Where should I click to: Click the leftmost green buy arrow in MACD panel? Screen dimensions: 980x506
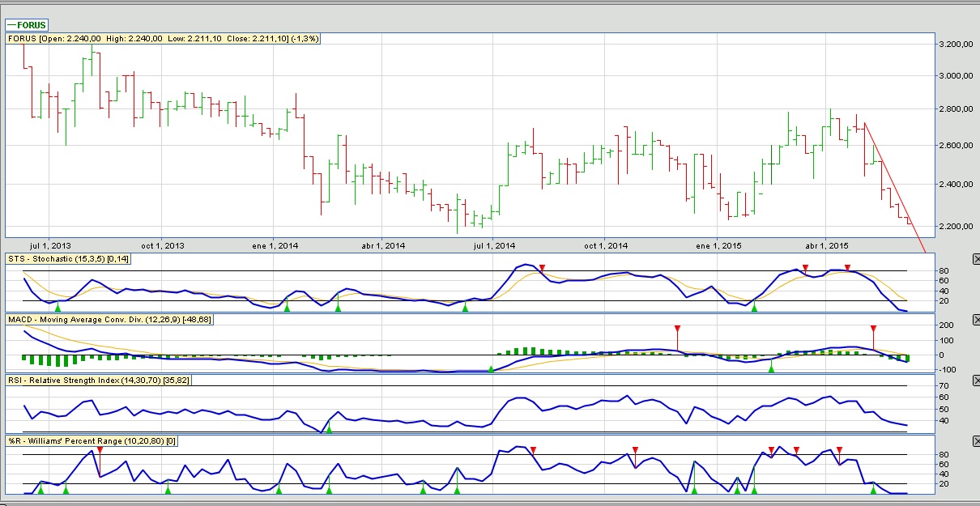click(x=491, y=368)
